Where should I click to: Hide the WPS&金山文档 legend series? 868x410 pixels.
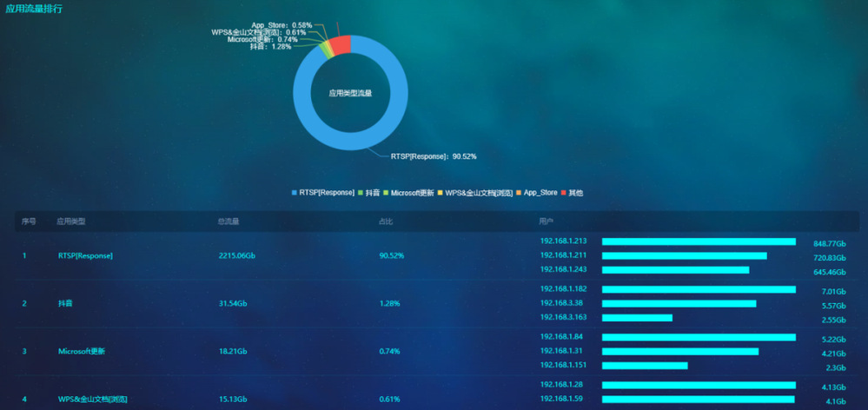474,193
